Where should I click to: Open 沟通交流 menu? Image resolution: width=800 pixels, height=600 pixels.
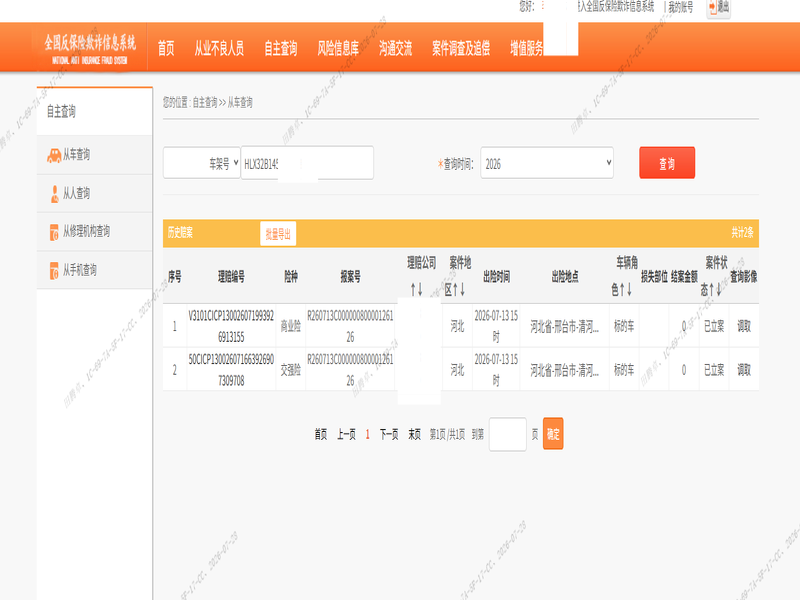[x=395, y=48]
